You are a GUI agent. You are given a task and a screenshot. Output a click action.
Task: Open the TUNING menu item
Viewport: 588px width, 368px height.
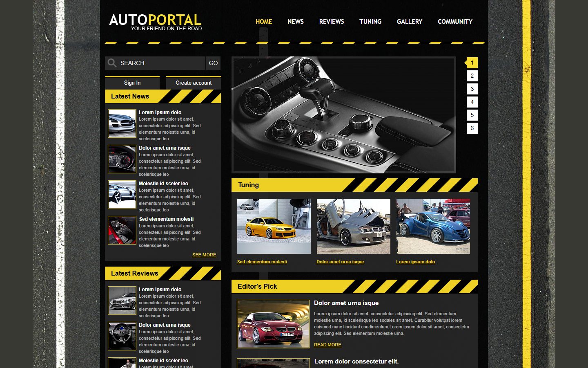coord(370,22)
